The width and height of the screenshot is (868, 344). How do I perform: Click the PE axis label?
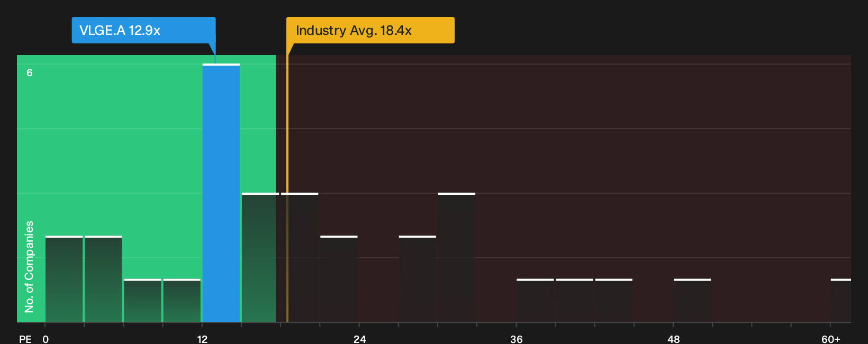[25, 339]
